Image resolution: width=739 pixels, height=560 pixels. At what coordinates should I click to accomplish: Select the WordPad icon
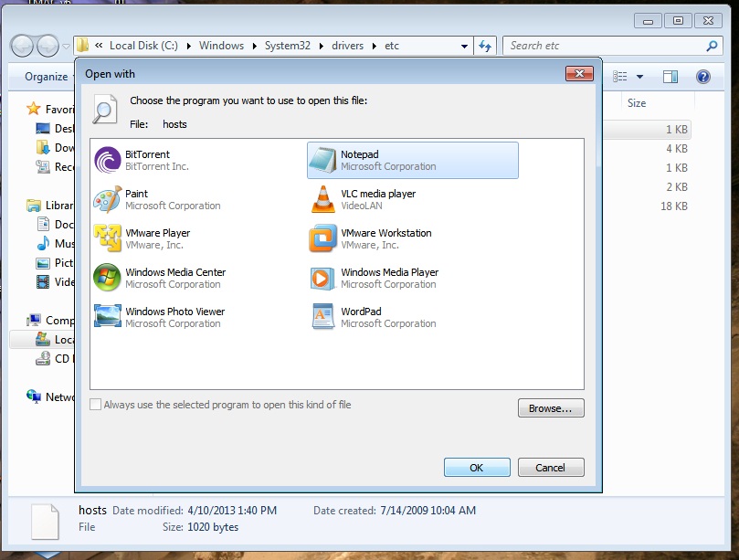tap(323, 317)
